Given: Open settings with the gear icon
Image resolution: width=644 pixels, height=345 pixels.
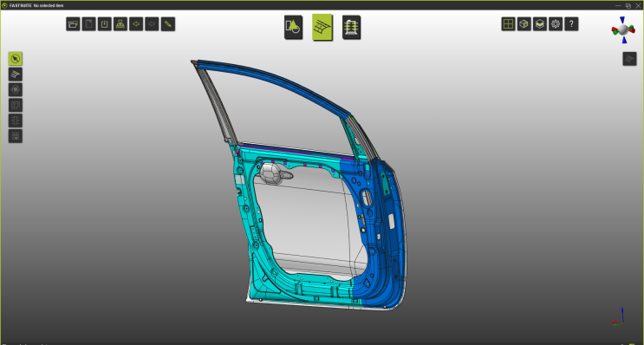Looking at the screenshot, I should 556,24.
